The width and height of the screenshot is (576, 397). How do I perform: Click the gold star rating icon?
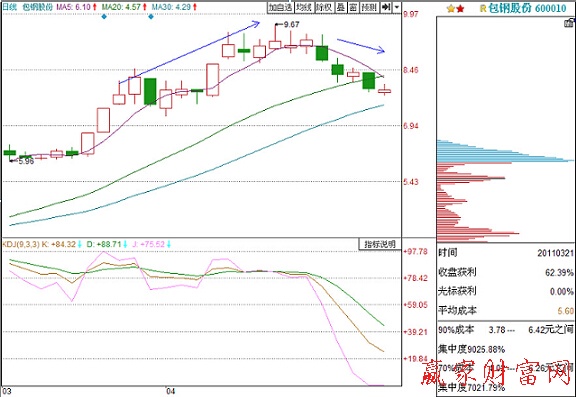(451, 8)
